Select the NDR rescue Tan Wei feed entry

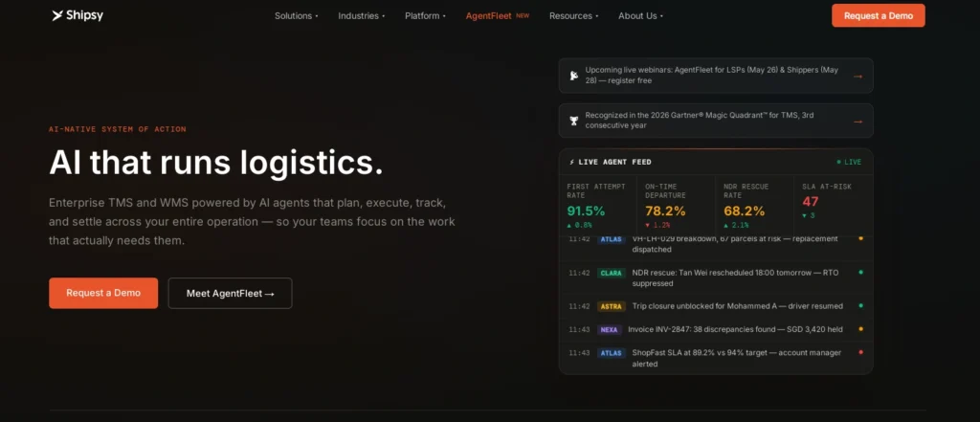(x=716, y=278)
